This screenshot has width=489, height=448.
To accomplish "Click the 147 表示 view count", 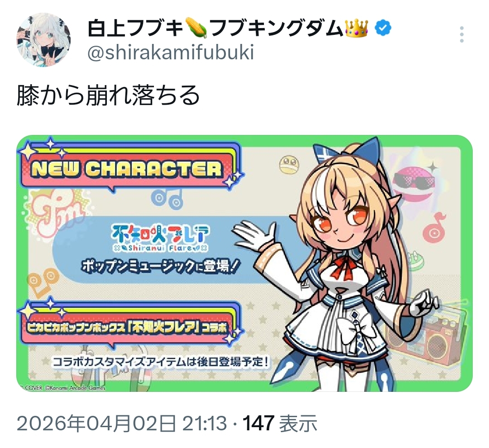I will point(280,424).
